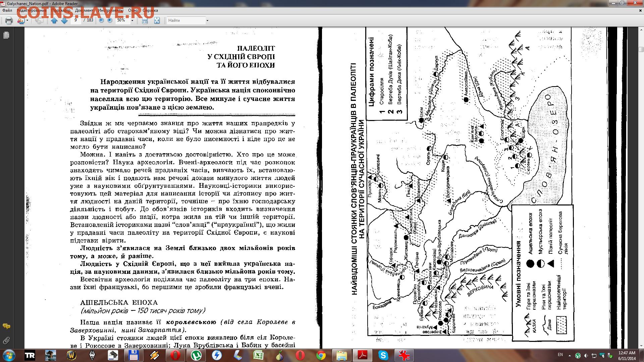This screenshot has height=362, width=644.
Task: Open the Документ menu
Action: (84, 10)
